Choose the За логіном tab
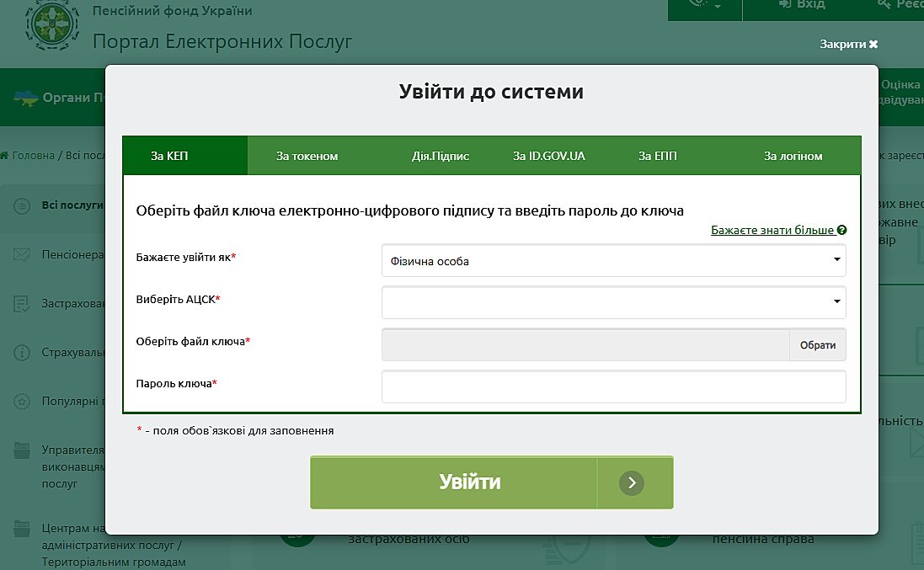Viewport: 924px width, 570px height. (793, 156)
